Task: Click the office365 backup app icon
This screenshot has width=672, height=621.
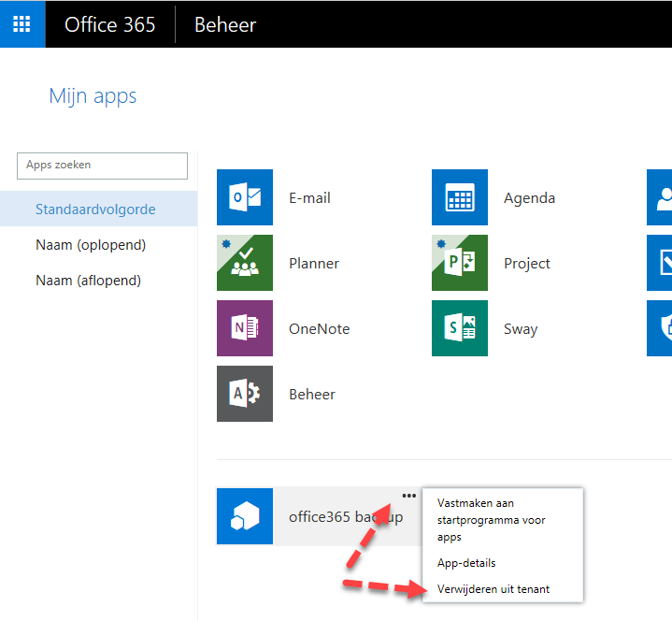Action: (x=245, y=516)
